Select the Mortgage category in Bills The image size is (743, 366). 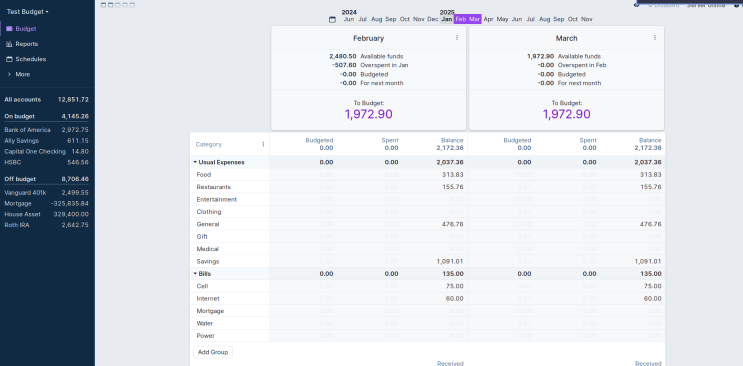pyautogui.click(x=210, y=311)
